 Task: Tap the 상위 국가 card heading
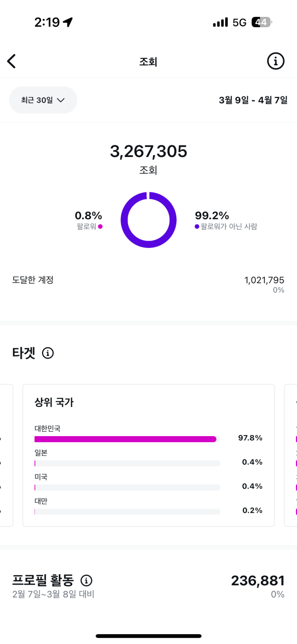coord(54,402)
